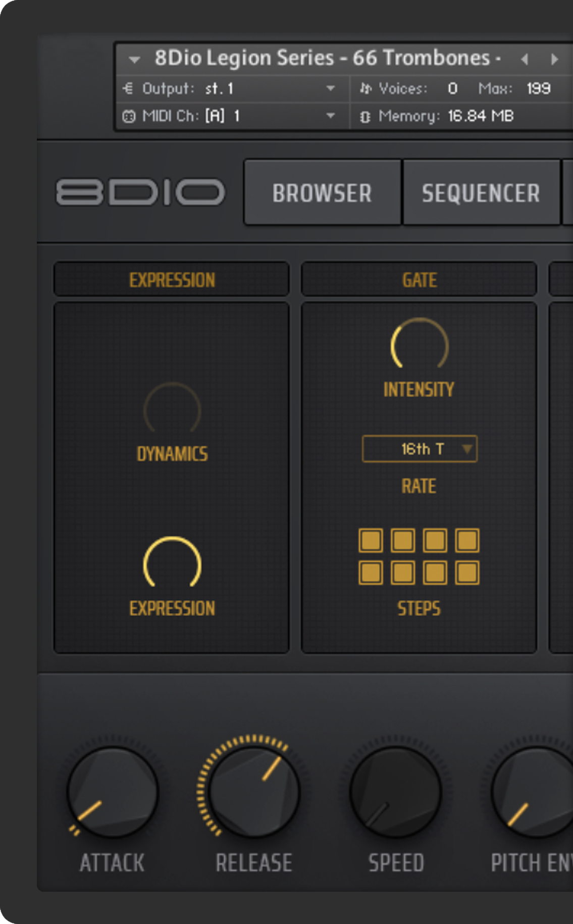This screenshot has width=573, height=924.
Task: Go to next instrument with right arrow
Action: point(554,59)
